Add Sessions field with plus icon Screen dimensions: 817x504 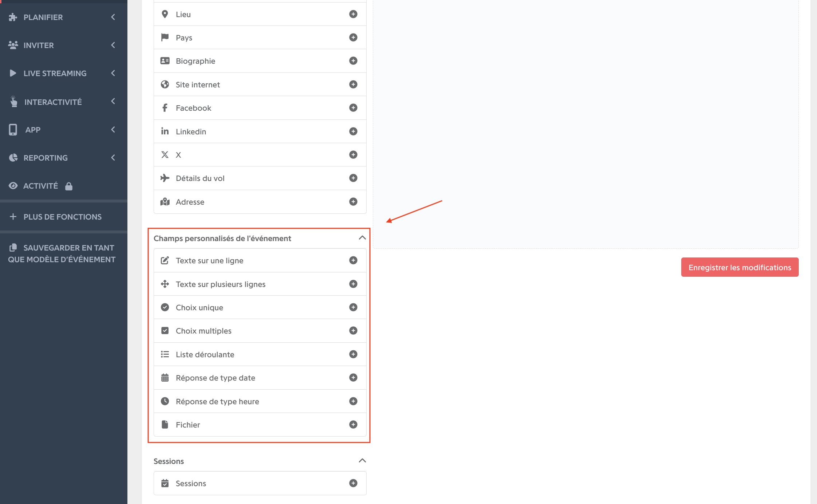(353, 483)
